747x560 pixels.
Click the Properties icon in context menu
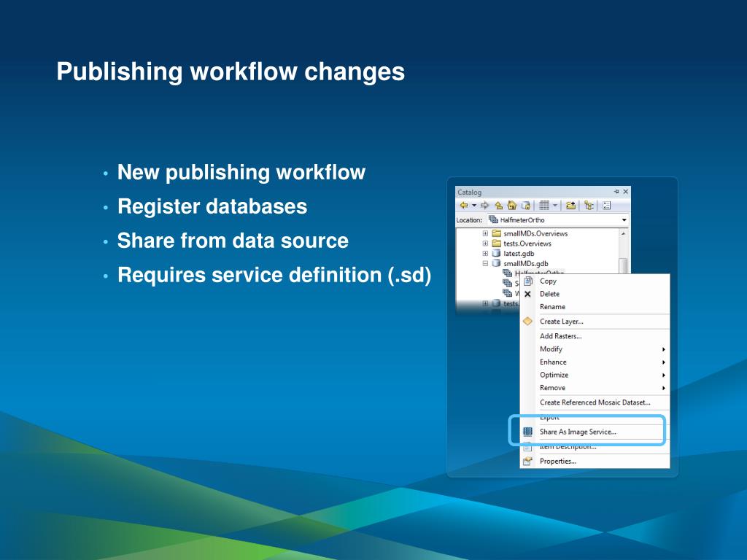(527, 461)
